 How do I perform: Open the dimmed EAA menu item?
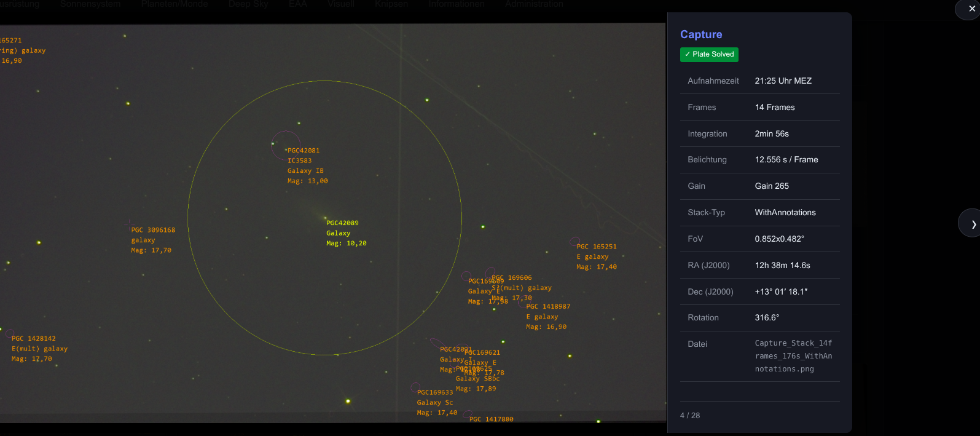[x=298, y=4]
